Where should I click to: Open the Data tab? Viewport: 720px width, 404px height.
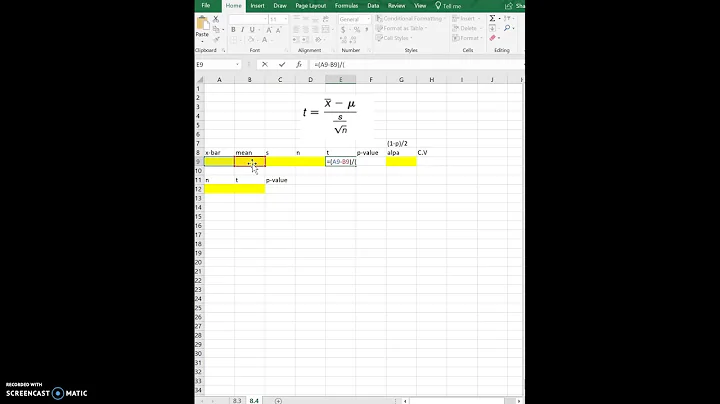[x=373, y=6]
